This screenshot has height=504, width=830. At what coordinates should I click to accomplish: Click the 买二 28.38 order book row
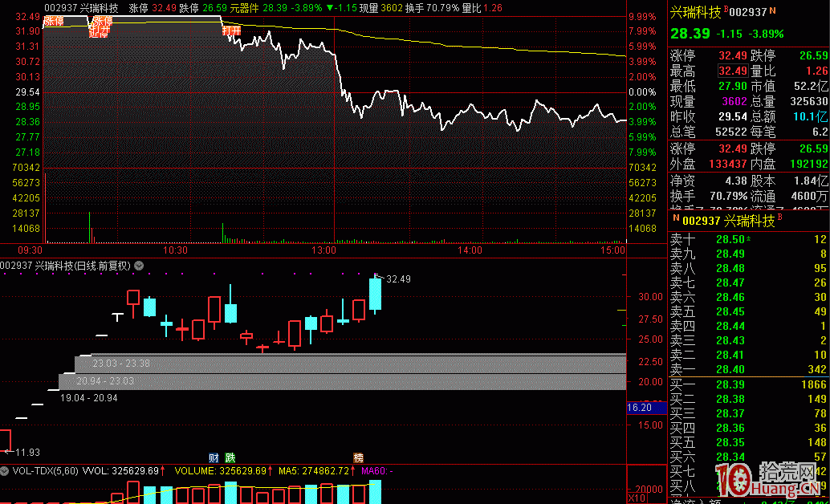click(x=748, y=399)
